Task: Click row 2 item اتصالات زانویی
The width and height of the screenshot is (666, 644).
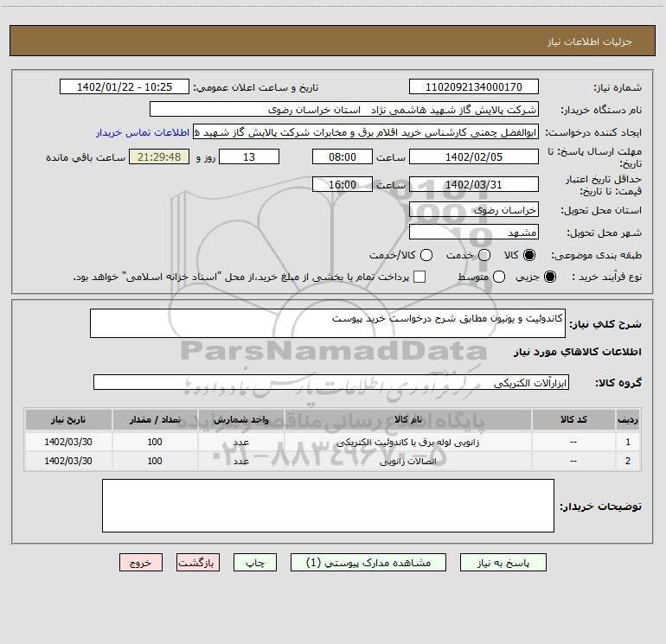Action: tap(407, 461)
